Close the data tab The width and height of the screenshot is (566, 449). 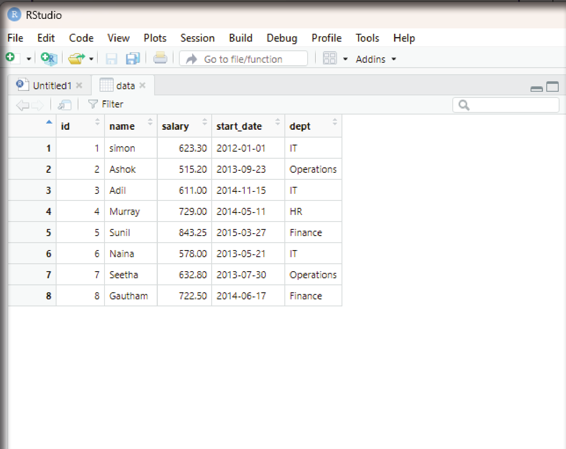pos(142,86)
